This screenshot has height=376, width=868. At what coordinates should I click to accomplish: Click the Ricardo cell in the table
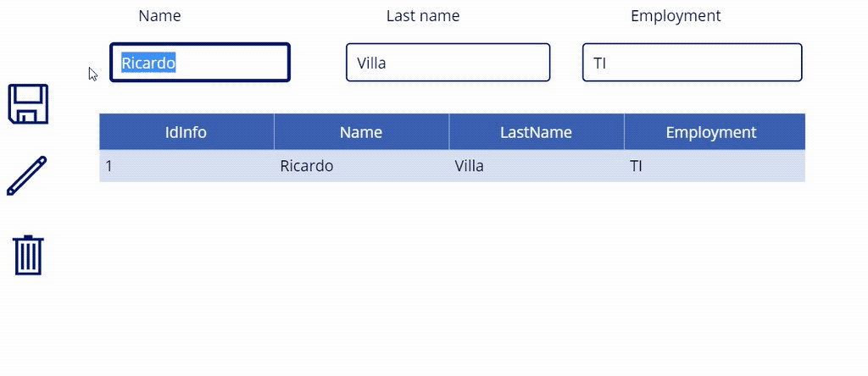[307, 166]
